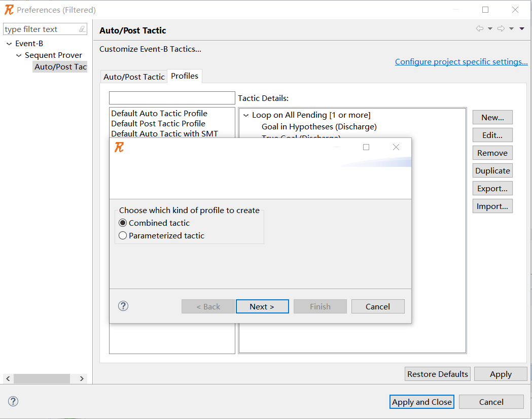Viewport: 532px width, 419px height.
Task: Click the Remove profile button
Action: pos(492,153)
